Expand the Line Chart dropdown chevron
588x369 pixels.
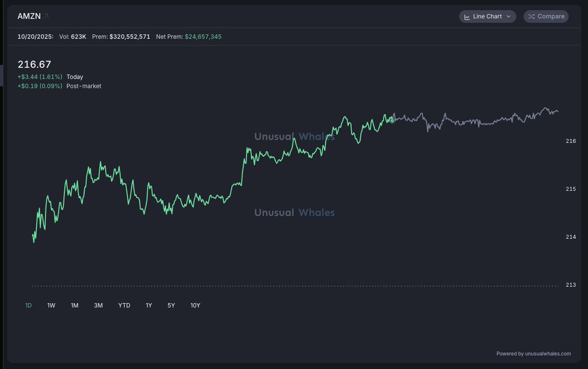point(509,17)
